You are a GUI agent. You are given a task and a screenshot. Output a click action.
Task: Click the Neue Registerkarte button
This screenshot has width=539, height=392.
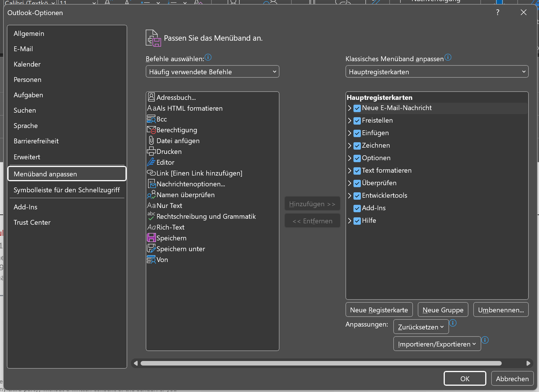[x=379, y=310]
